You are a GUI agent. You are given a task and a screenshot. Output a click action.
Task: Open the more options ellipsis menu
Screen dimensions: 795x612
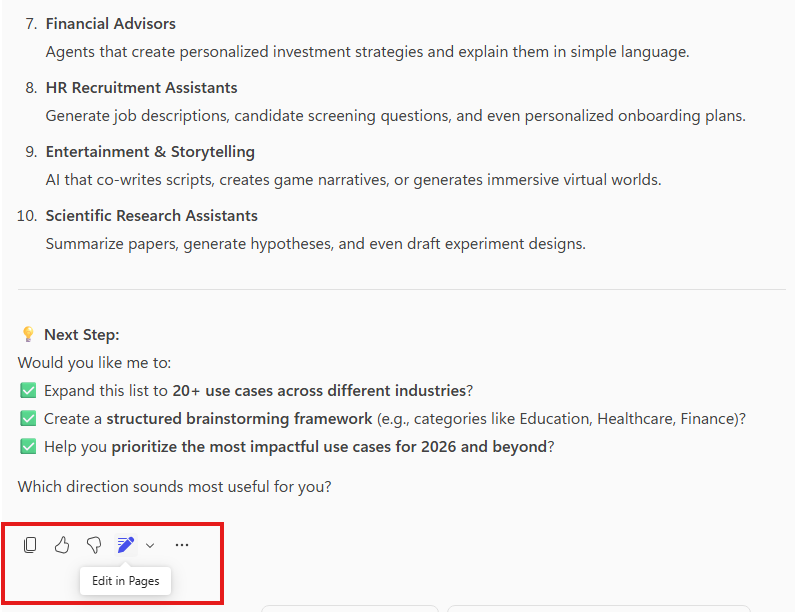pyautogui.click(x=182, y=545)
